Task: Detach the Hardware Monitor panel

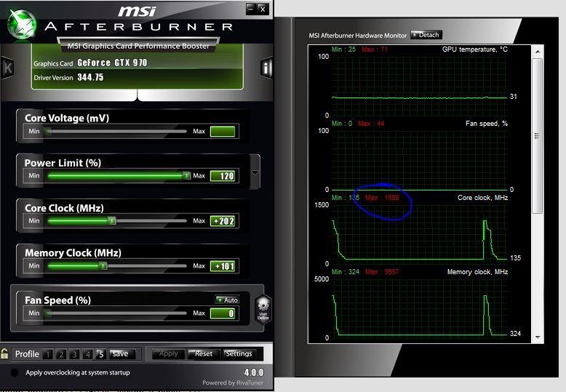Action: pos(426,35)
